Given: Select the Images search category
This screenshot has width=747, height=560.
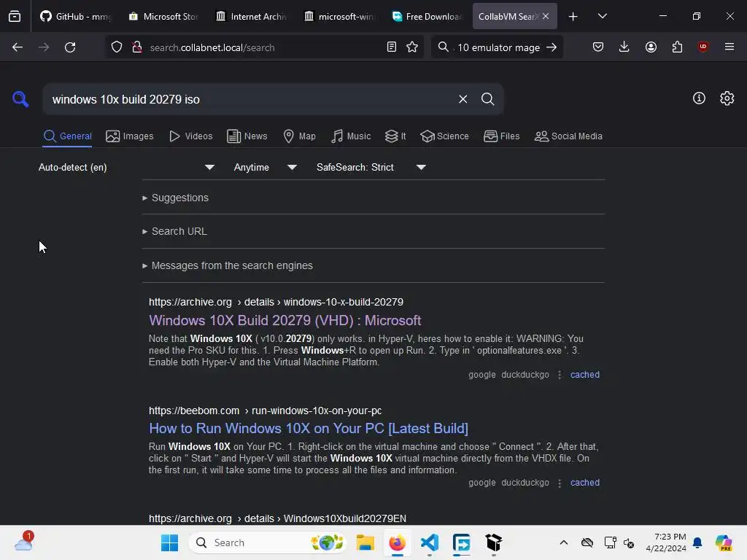Looking at the screenshot, I should click(x=130, y=136).
